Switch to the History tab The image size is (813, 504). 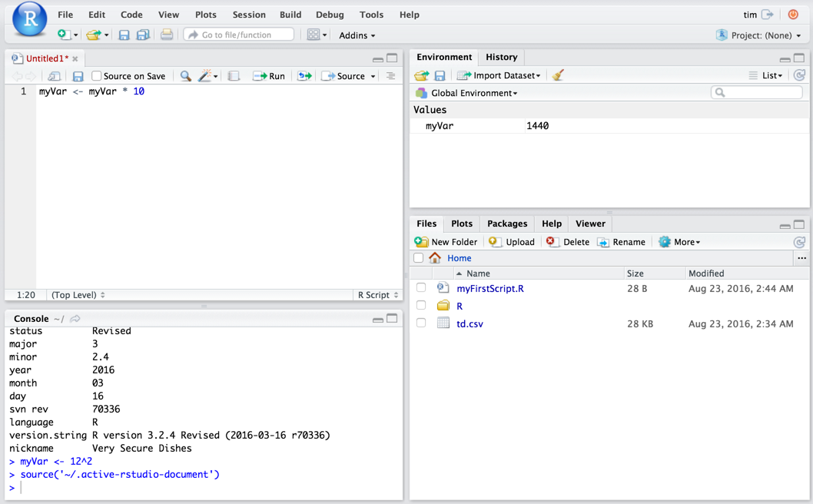501,57
